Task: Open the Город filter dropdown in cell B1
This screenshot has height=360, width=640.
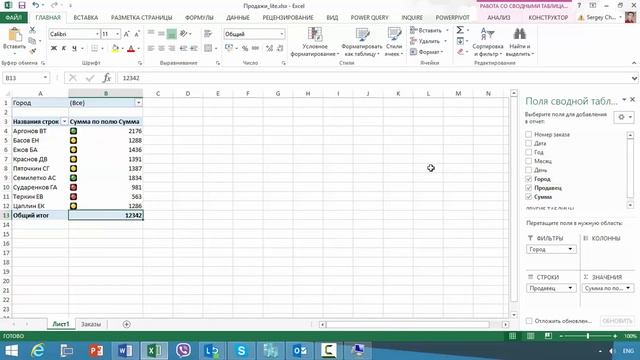Action: 138,103
